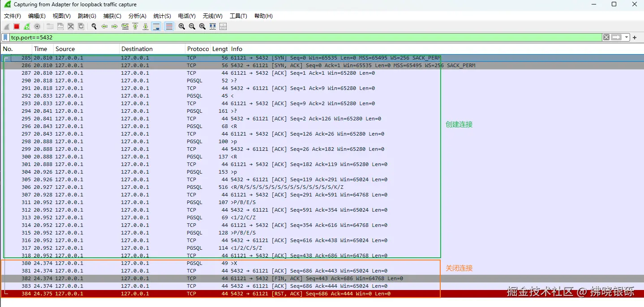
Task: Select packet 313 <1/2/C/Z row
Action: pos(322,217)
